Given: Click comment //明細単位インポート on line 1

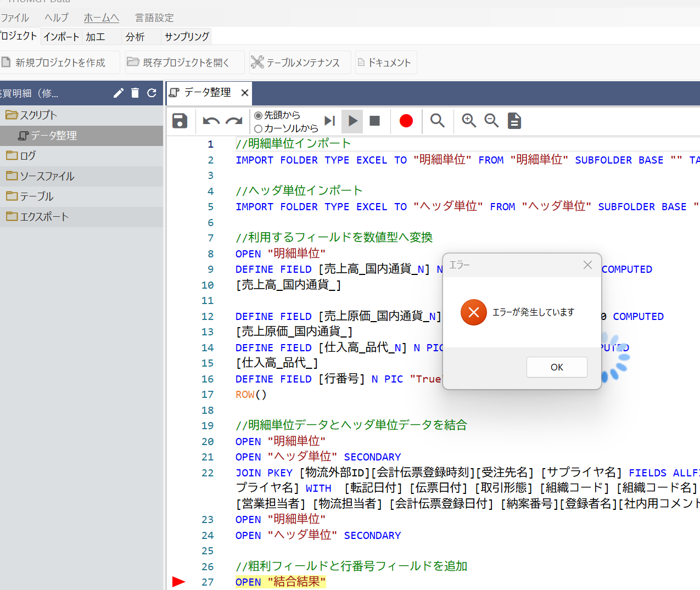Looking at the screenshot, I should point(293,144).
